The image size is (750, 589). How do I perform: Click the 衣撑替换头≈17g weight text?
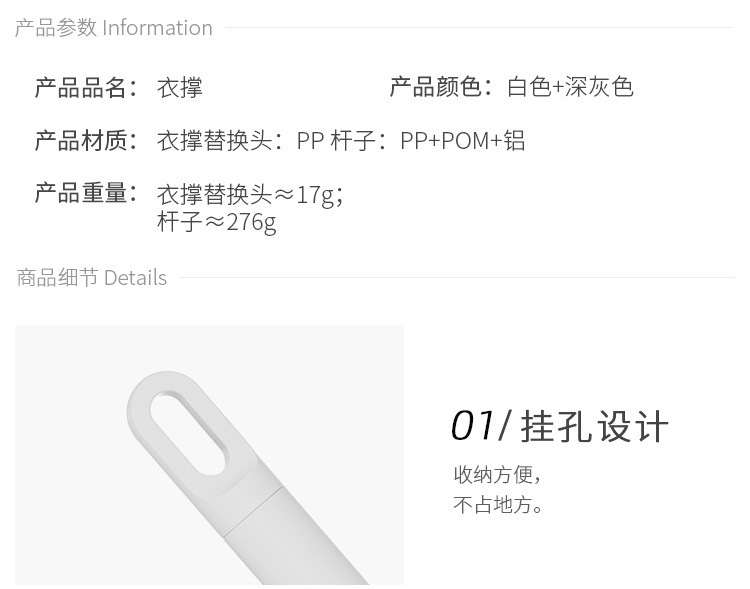pyautogui.click(x=250, y=194)
